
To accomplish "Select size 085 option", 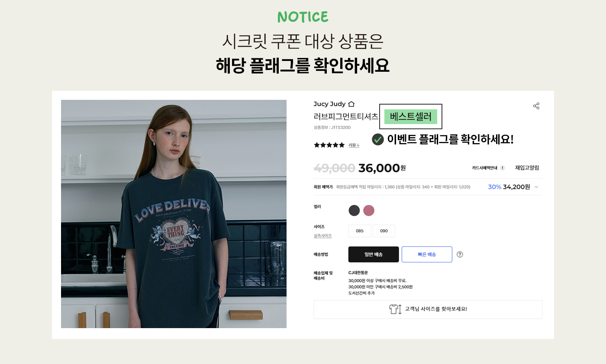I will 360,231.
